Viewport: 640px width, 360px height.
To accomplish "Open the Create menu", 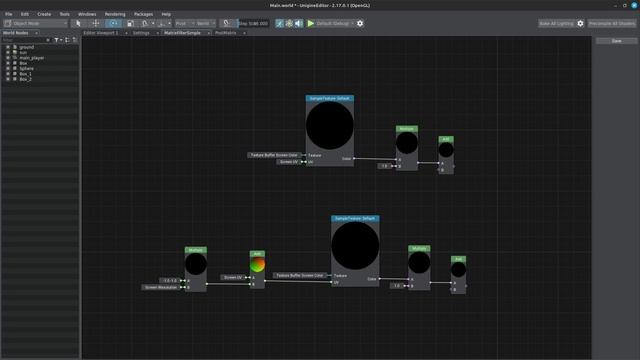I will [44, 14].
